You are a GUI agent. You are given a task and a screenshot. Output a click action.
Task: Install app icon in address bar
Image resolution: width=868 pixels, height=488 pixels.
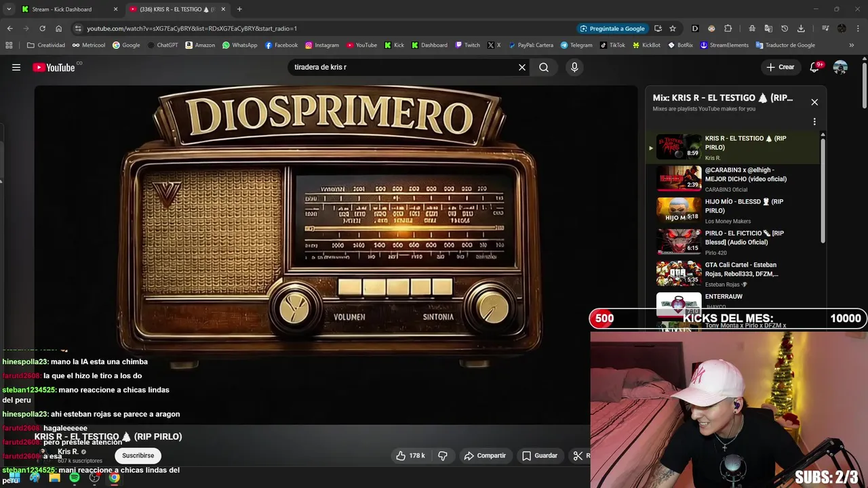click(658, 28)
